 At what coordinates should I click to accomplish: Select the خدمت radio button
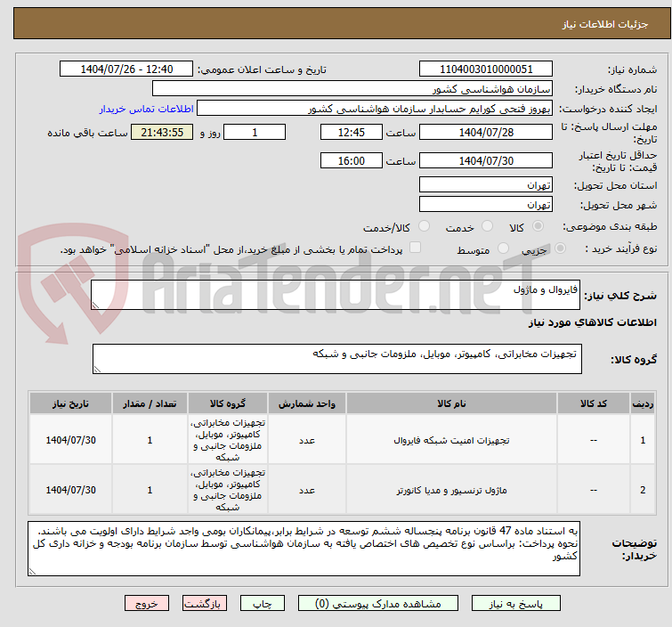tap(487, 225)
